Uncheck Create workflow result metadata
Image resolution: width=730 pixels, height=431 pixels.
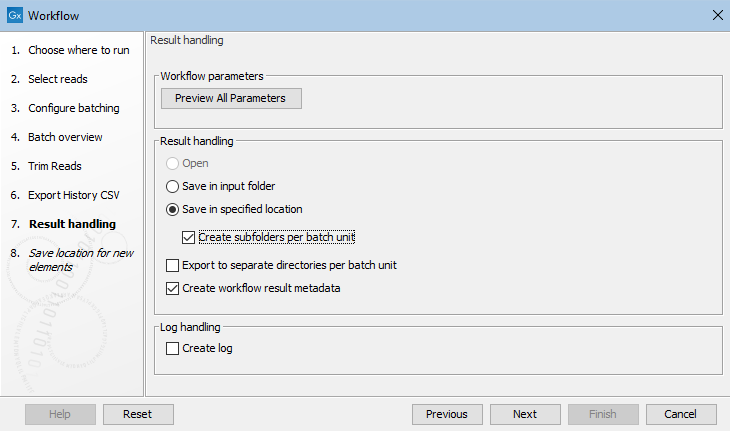[173, 289]
